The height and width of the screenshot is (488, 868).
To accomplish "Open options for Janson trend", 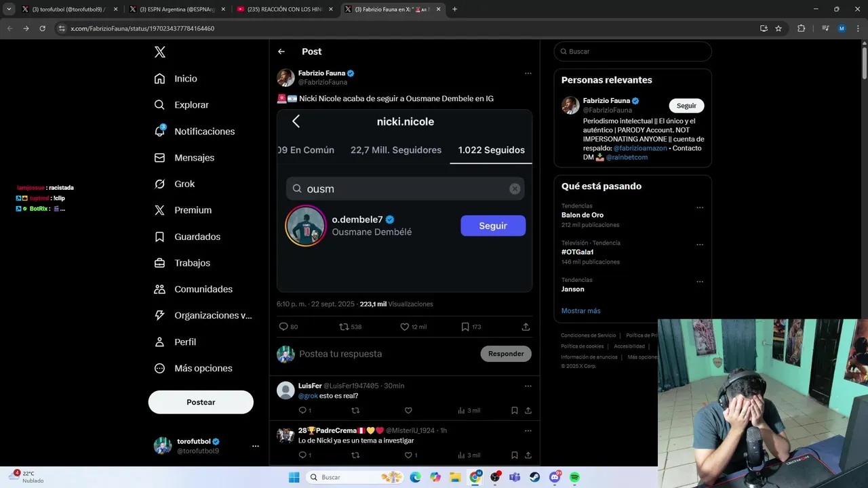I will pos(700,282).
